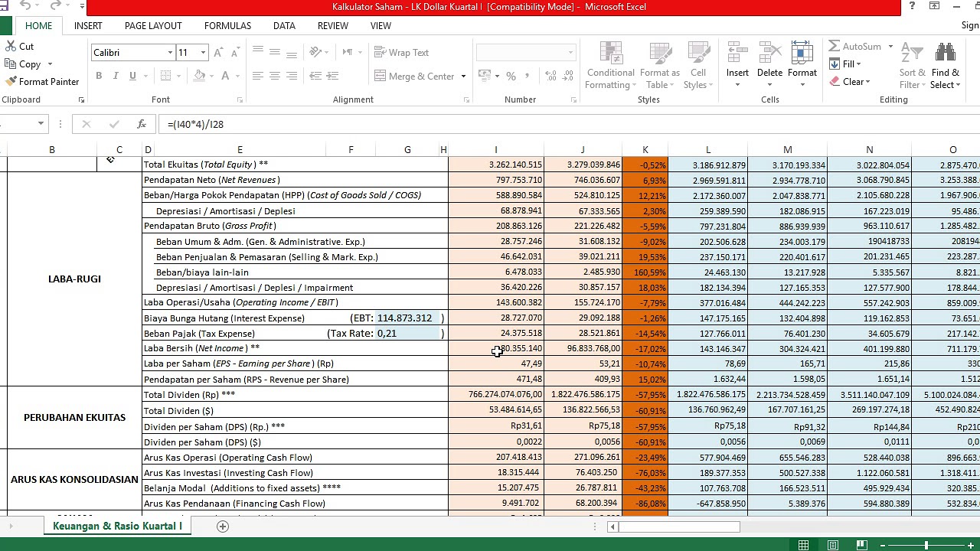Apply Accounting Number Format
Image resolution: width=980 pixels, height=551 pixels.
tap(483, 76)
